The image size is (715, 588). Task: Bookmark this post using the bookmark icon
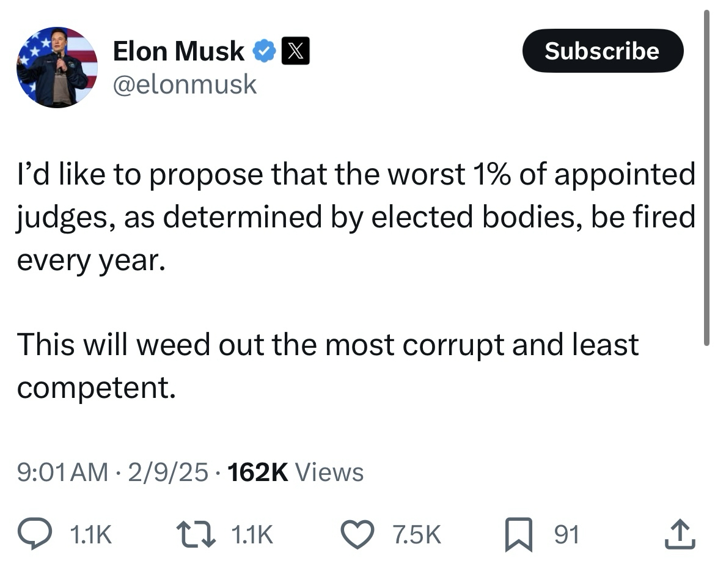tap(518, 535)
